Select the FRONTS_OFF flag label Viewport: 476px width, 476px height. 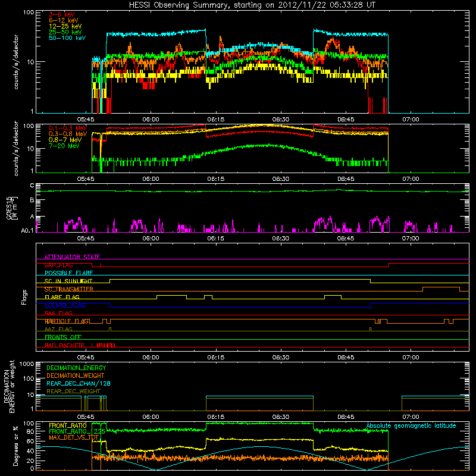[63, 337]
